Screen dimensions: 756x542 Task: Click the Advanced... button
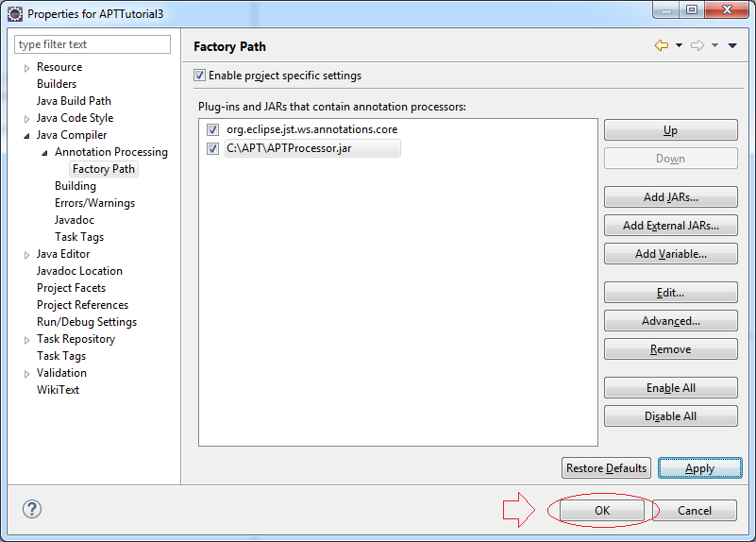point(671,321)
